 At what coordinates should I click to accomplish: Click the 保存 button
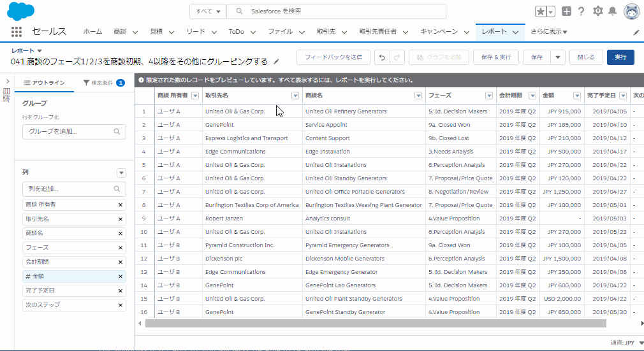coord(537,57)
